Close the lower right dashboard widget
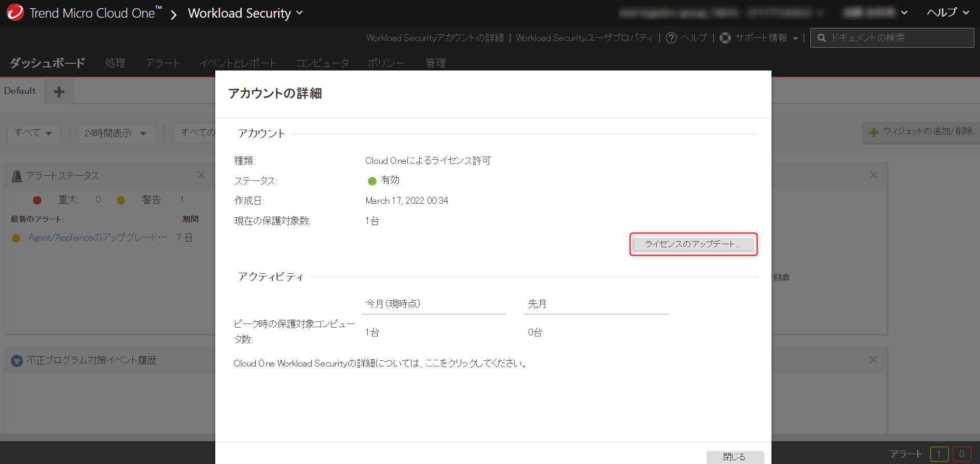 click(x=874, y=360)
